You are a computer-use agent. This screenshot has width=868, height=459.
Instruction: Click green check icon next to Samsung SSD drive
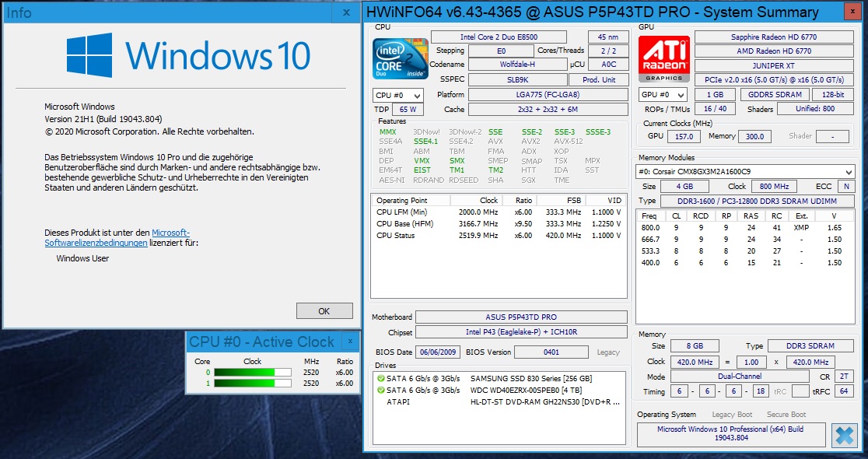tap(380, 379)
